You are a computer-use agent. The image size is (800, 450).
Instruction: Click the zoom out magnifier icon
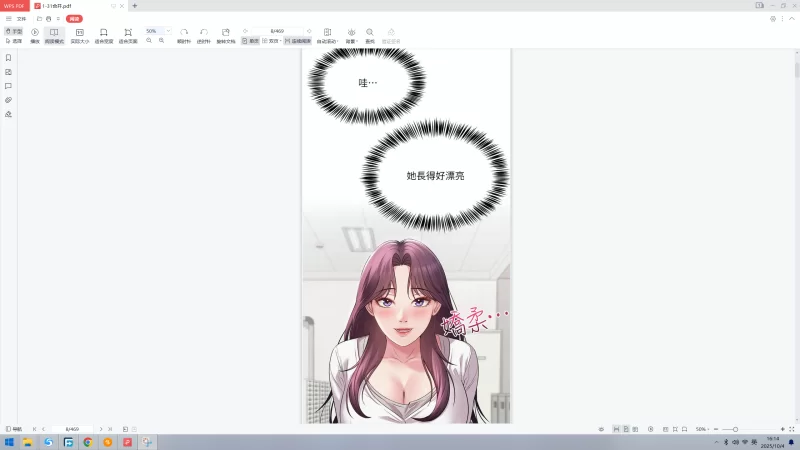click(x=149, y=40)
